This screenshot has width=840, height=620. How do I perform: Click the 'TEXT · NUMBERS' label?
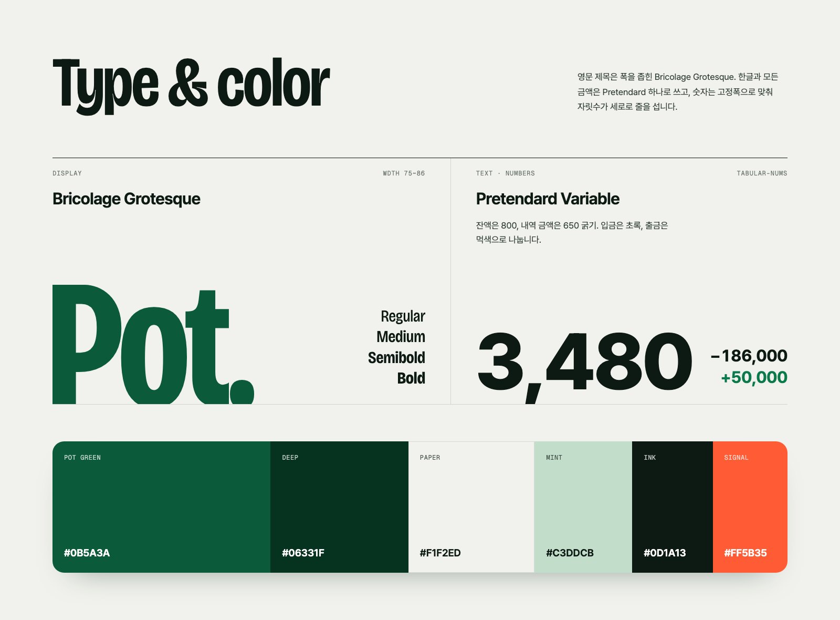506,173
